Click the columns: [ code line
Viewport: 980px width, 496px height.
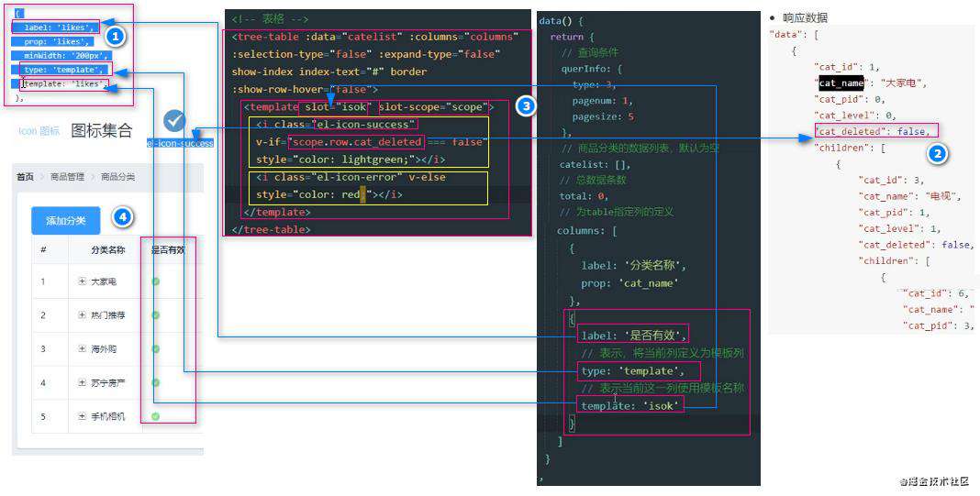point(587,230)
